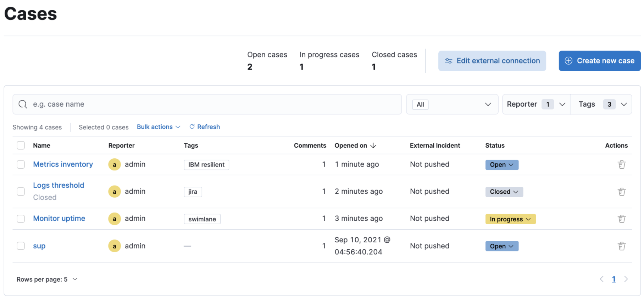Go to previous page arrow
The height and width of the screenshot is (299, 644).
coord(602,279)
